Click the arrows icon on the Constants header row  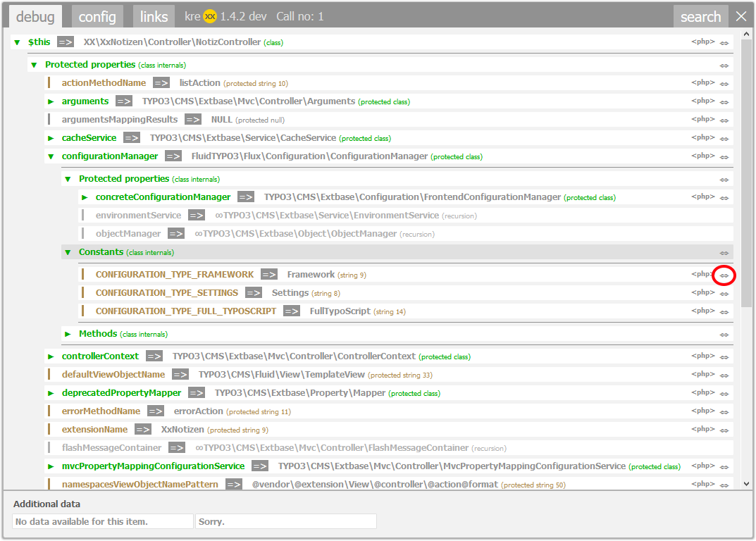(x=724, y=253)
